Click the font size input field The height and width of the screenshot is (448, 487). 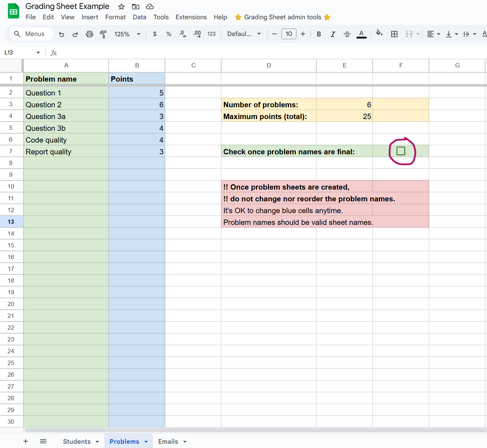click(289, 34)
